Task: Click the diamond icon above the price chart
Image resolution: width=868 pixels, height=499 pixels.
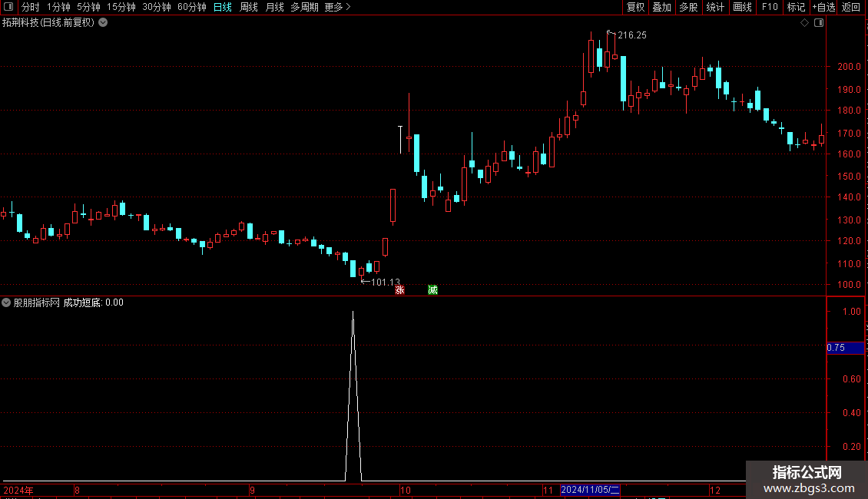Action: tap(805, 23)
